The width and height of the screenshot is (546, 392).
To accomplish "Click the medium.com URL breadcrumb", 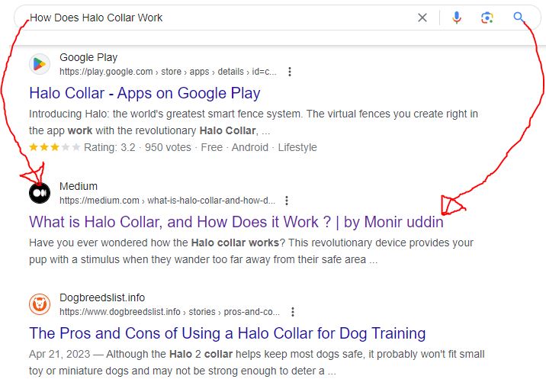I will (167, 201).
